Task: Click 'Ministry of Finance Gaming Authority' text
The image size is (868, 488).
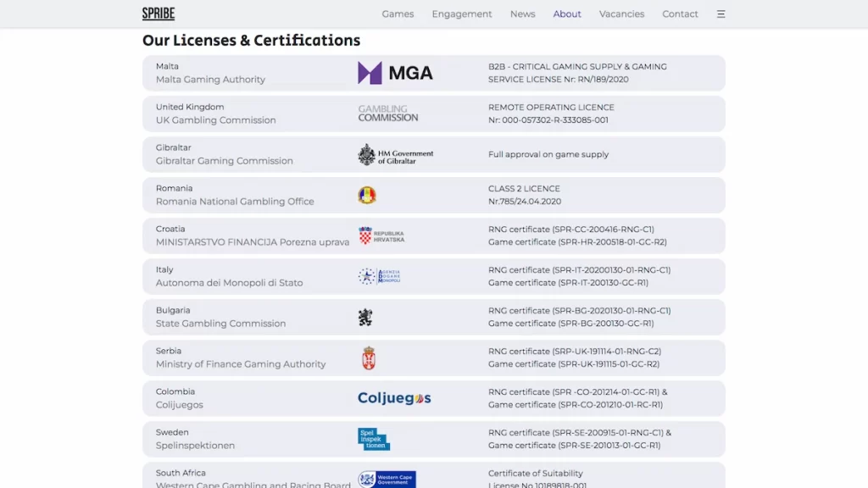Action: (x=241, y=364)
